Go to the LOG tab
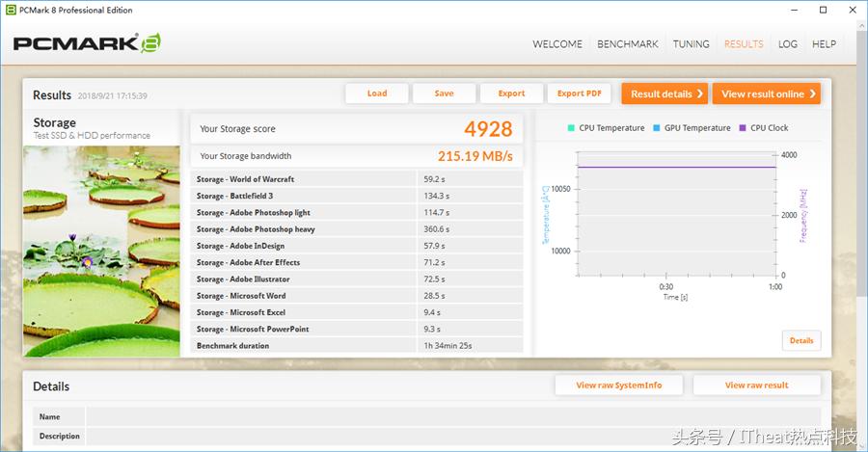The image size is (868, 452). 788,44
